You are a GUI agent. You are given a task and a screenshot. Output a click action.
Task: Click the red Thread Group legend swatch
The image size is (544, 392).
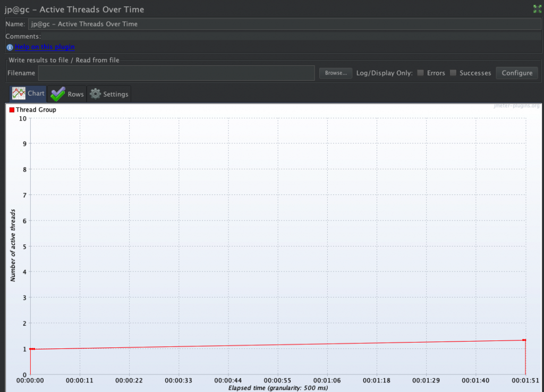click(x=12, y=110)
